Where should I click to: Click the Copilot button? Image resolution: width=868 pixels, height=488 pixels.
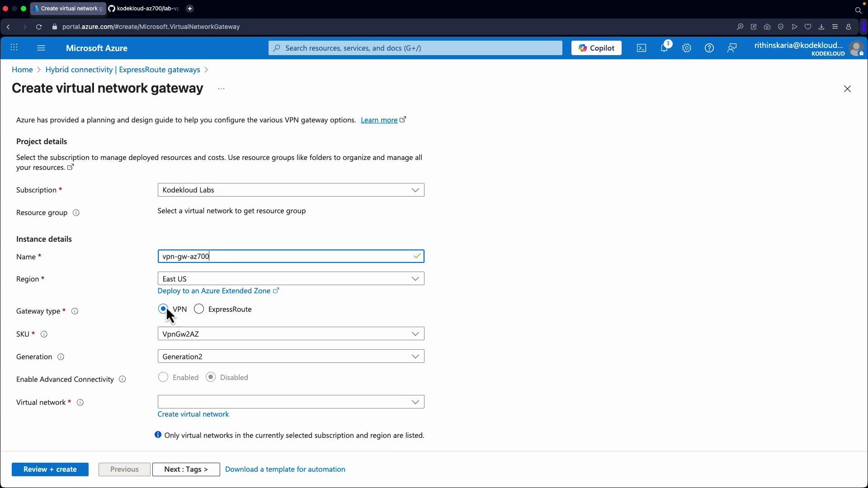pos(596,48)
